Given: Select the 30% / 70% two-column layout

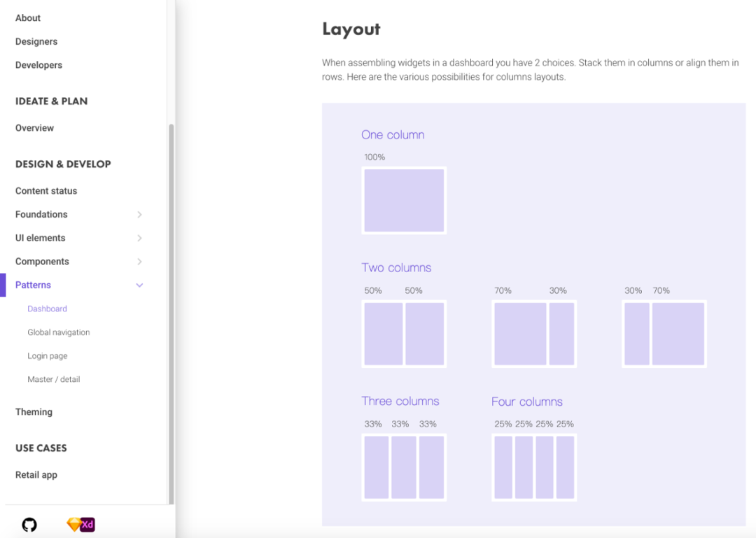Looking at the screenshot, I should coord(664,334).
